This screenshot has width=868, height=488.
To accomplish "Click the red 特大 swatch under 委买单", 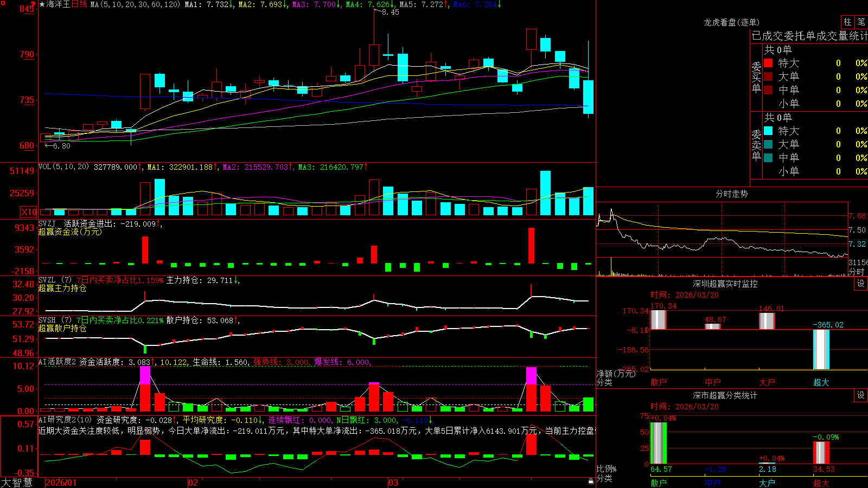I will click(x=768, y=63).
